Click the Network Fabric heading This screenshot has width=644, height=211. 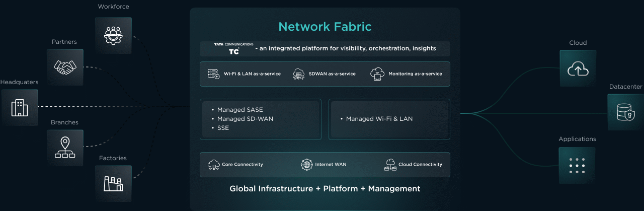325,26
